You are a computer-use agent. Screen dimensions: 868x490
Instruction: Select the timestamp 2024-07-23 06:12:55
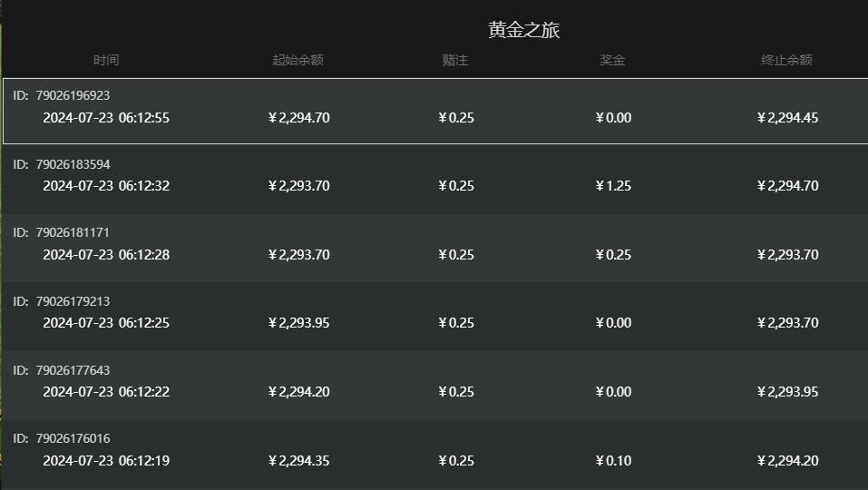click(x=106, y=118)
